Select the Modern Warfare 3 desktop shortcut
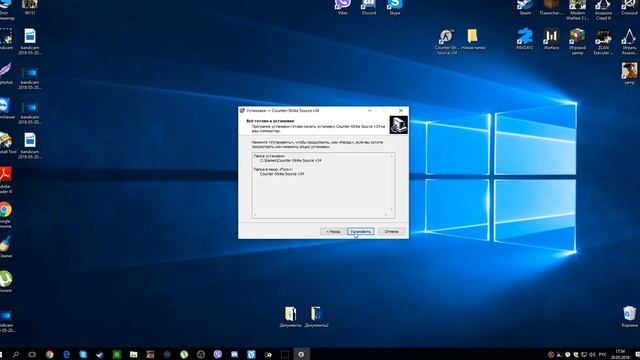The height and width of the screenshot is (360, 640). pos(577,10)
